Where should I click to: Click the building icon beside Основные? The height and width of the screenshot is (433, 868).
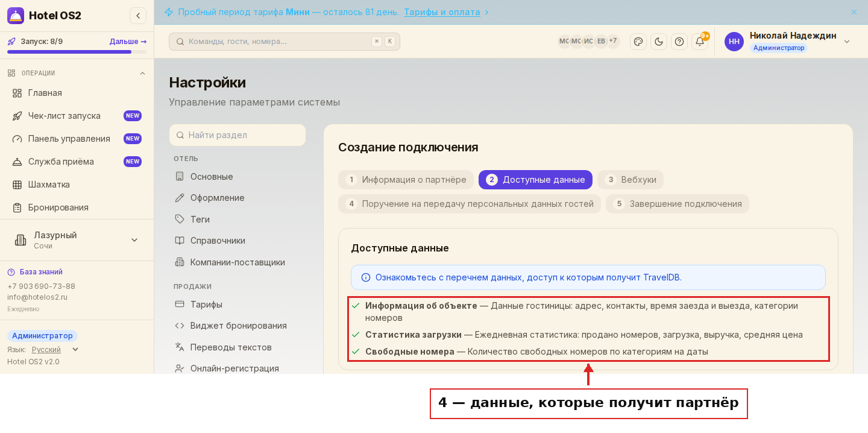point(180,177)
